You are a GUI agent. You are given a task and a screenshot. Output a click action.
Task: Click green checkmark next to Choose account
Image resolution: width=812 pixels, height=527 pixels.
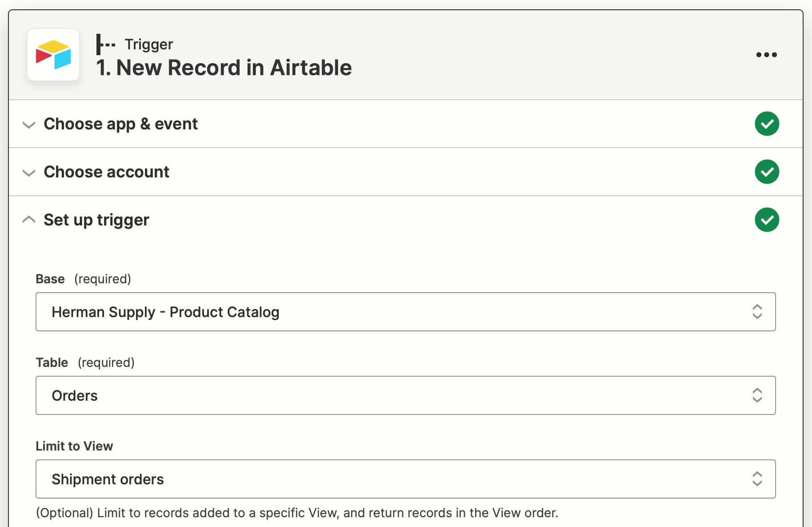pyautogui.click(x=767, y=172)
